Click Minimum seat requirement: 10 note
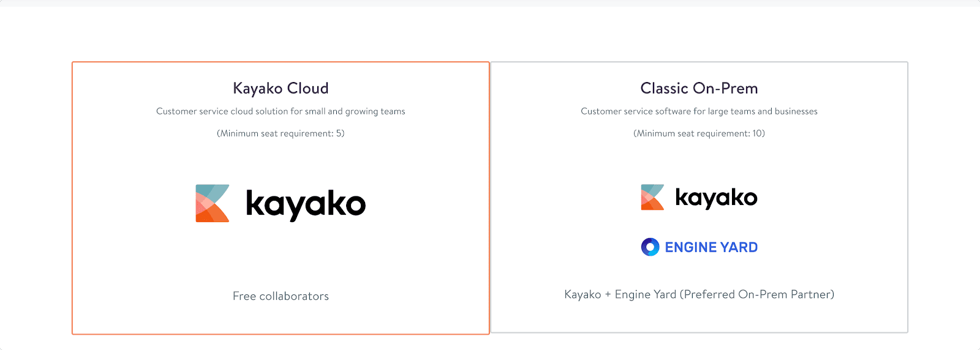Screen dimensions: 980x350 [699, 133]
